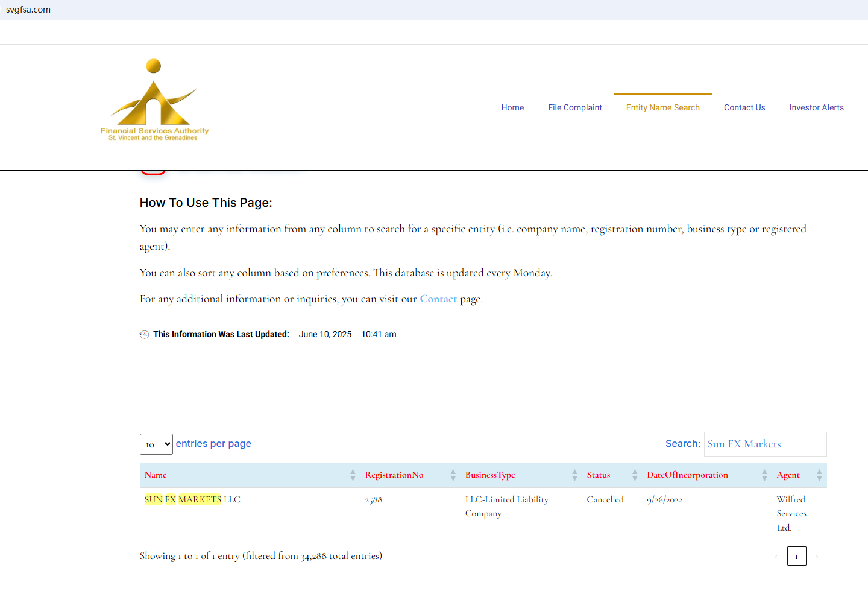The height and width of the screenshot is (591, 868).
Task: Click Wilfred Services Ltd. agent cell
Action: pyautogui.click(x=791, y=513)
